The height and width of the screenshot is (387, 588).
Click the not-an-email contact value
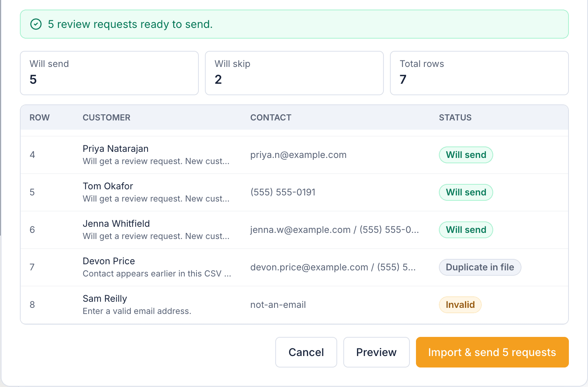278,305
